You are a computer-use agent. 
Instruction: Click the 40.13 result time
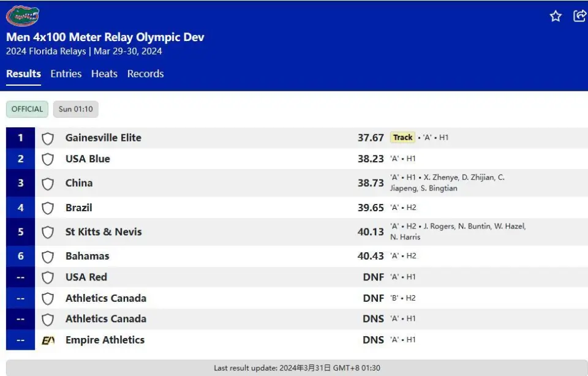[x=371, y=232]
